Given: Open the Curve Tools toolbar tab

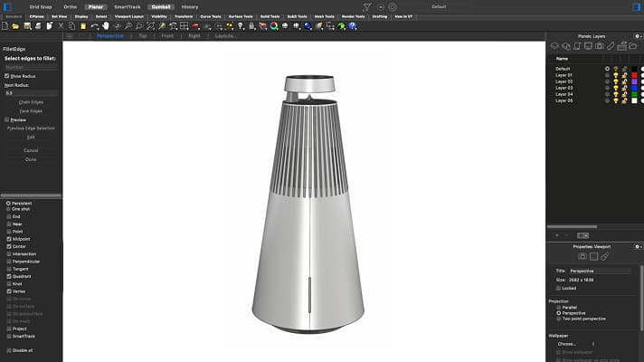Looking at the screenshot, I should pyautogui.click(x=210, y=16).
